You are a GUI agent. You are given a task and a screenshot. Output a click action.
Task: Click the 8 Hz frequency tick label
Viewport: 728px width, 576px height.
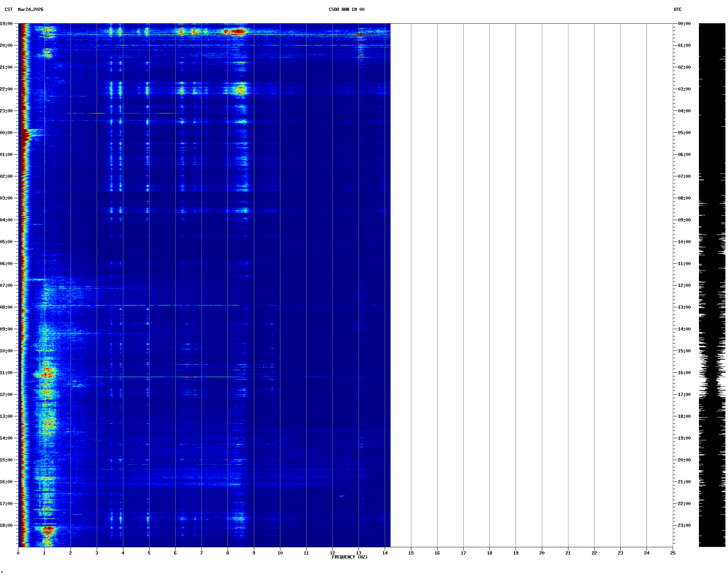pyautogui.click(x=228, y=553)
